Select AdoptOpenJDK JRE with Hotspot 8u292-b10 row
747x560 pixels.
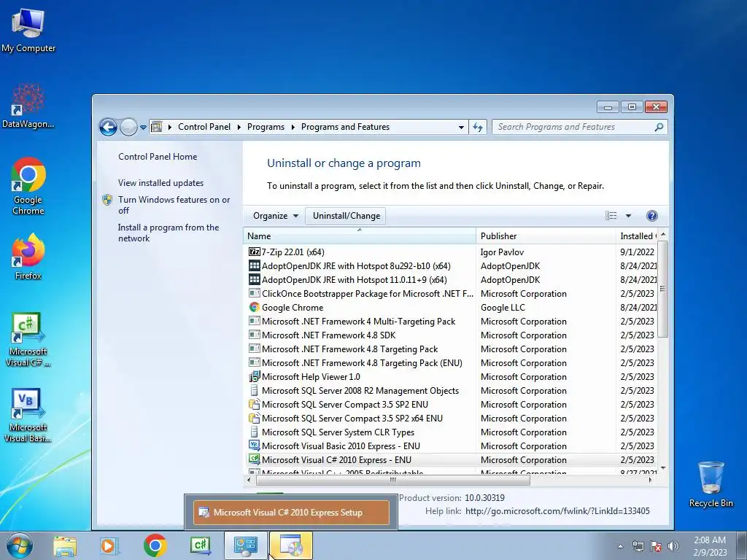452,265
